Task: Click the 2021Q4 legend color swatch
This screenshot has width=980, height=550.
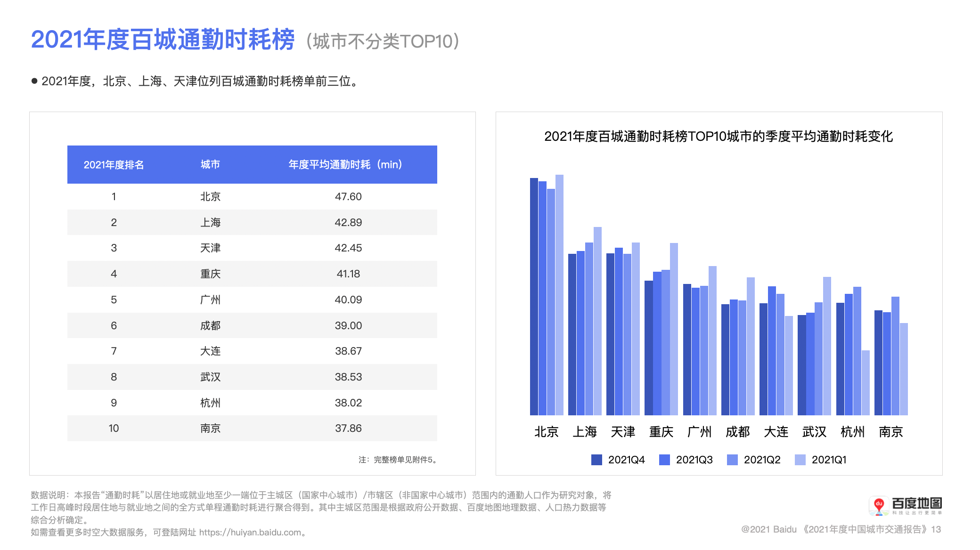Action: click(596, 460)
